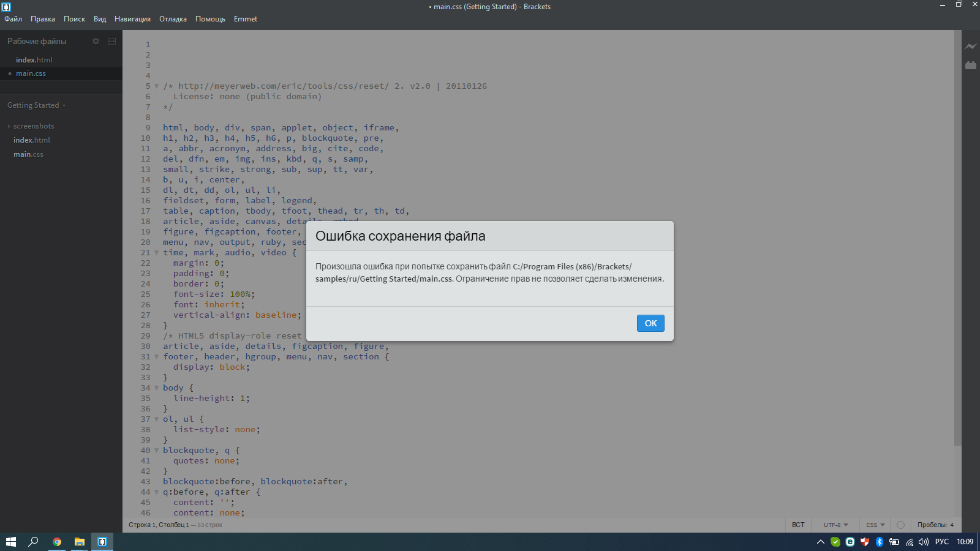
Task: Click the html selector on line 9
Action: 173,128
